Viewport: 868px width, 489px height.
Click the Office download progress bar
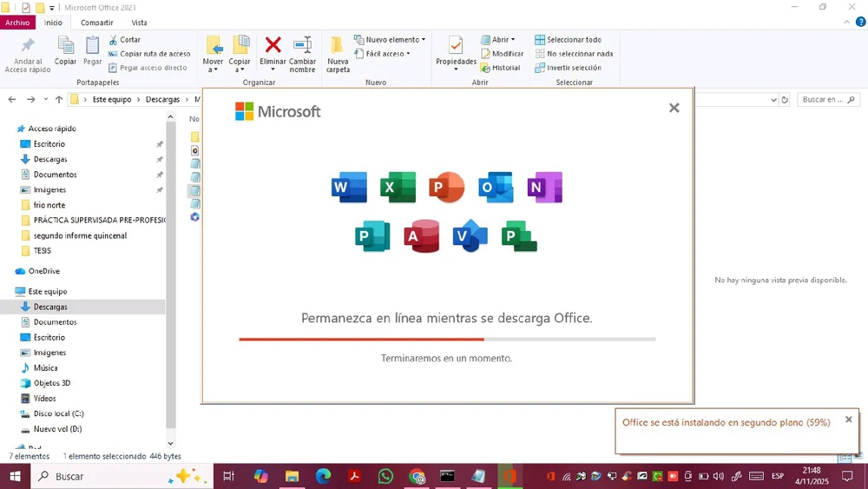tap(447, 340)
